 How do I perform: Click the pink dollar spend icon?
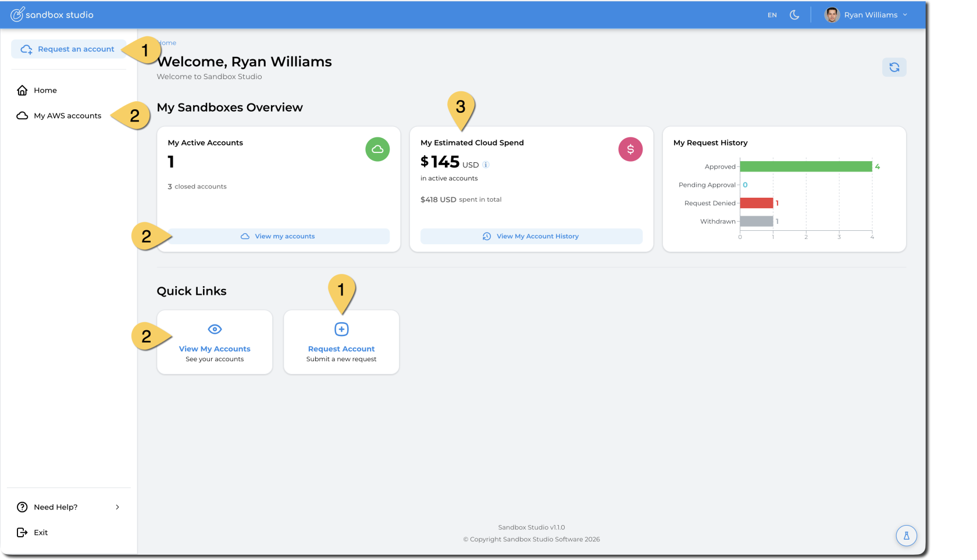click(x=630, y=149)
